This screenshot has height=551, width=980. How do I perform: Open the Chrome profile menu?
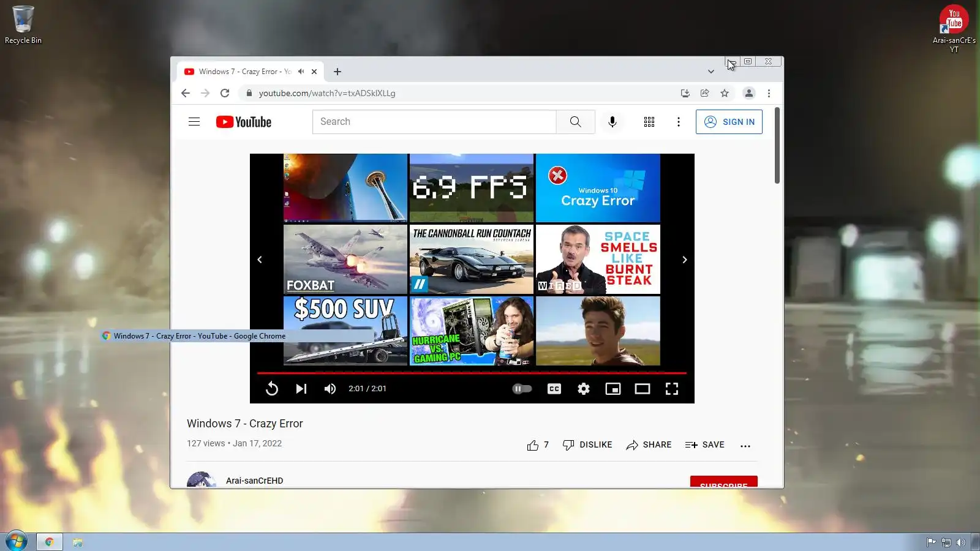pyautogui.click(x=748, y=93)
